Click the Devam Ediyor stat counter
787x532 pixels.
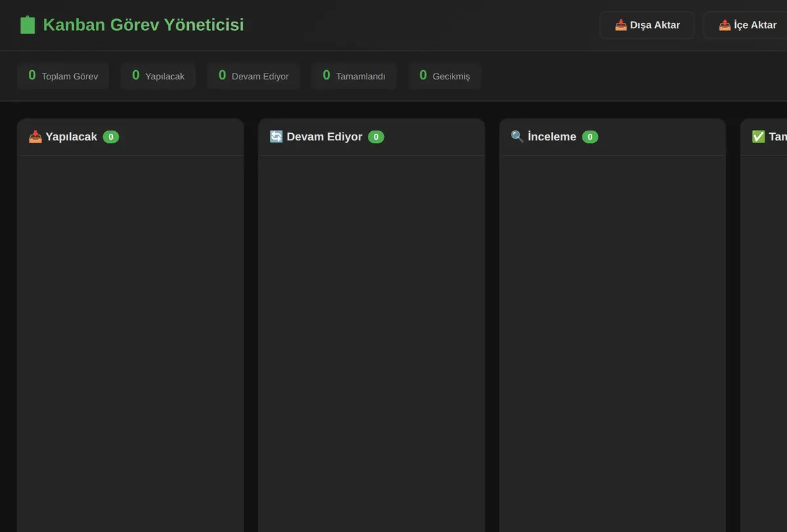pyautogui.click(x=254, y=76)
